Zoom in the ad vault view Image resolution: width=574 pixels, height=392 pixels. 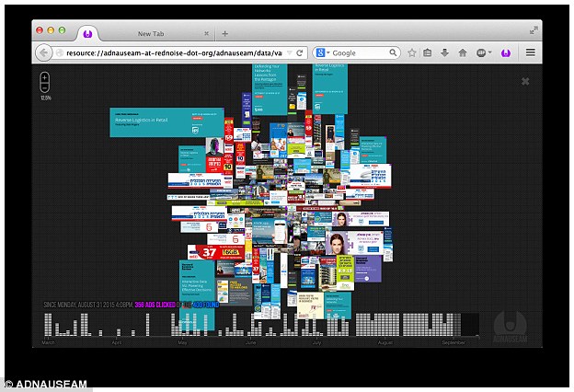click(x=46, y=77)
